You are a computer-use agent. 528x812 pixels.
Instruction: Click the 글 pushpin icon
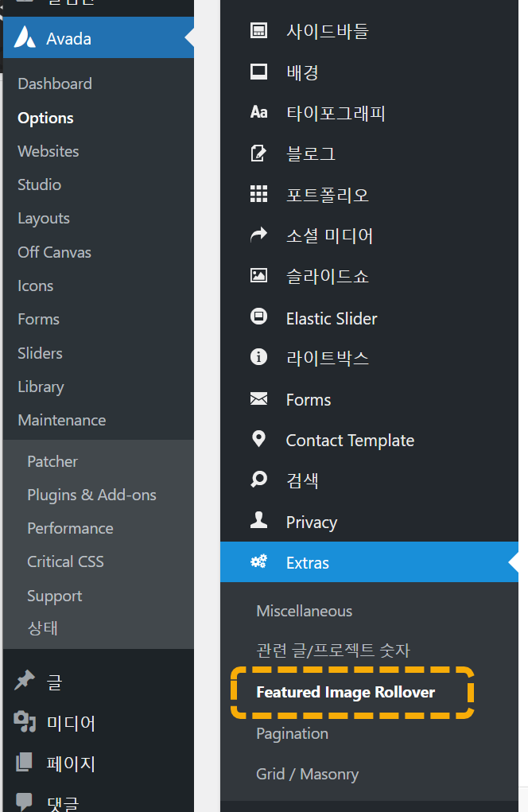(25, 681)
